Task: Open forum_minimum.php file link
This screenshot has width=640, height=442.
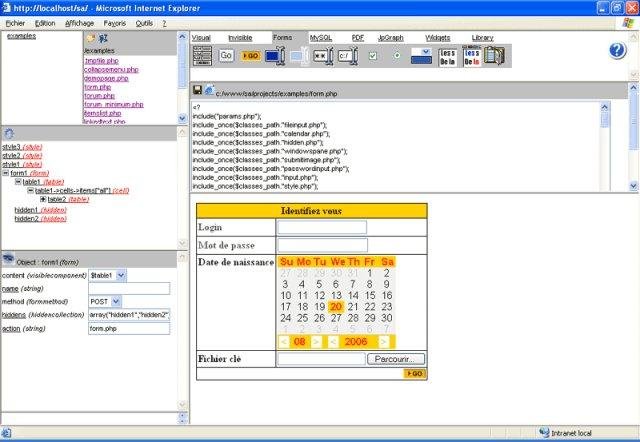Action: tap(113, 104)
